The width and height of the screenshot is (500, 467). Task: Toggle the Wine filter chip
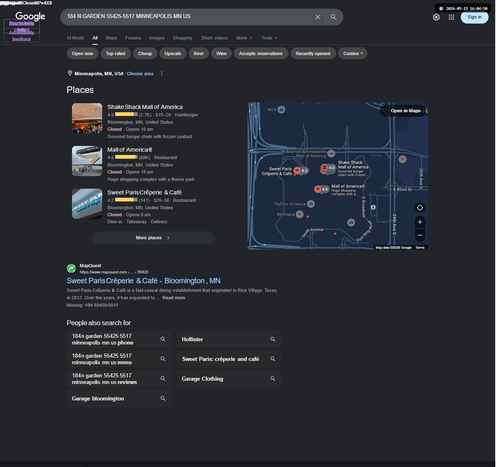coord(221,53)
